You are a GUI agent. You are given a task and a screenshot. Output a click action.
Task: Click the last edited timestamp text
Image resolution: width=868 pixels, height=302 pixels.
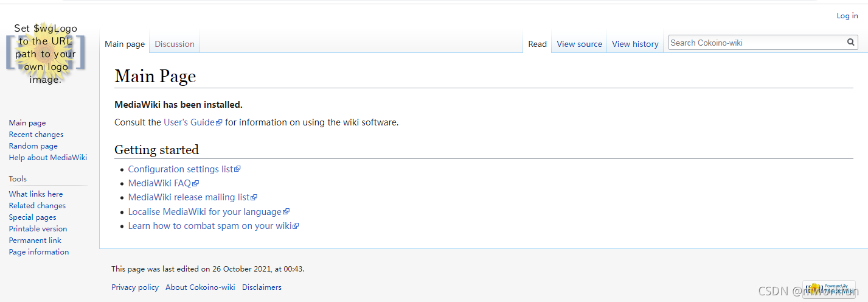click(x=207, y=269)
